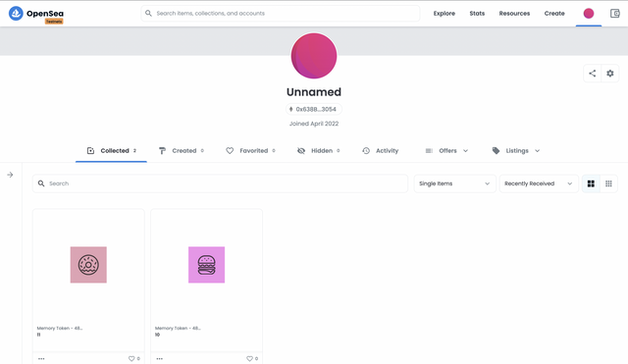
Task: Click the account avatar in the header
Action: click(589, 14)
